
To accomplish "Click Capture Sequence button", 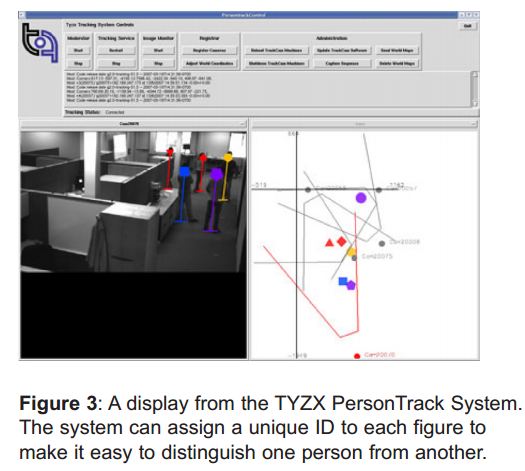I will click(342, 63).
